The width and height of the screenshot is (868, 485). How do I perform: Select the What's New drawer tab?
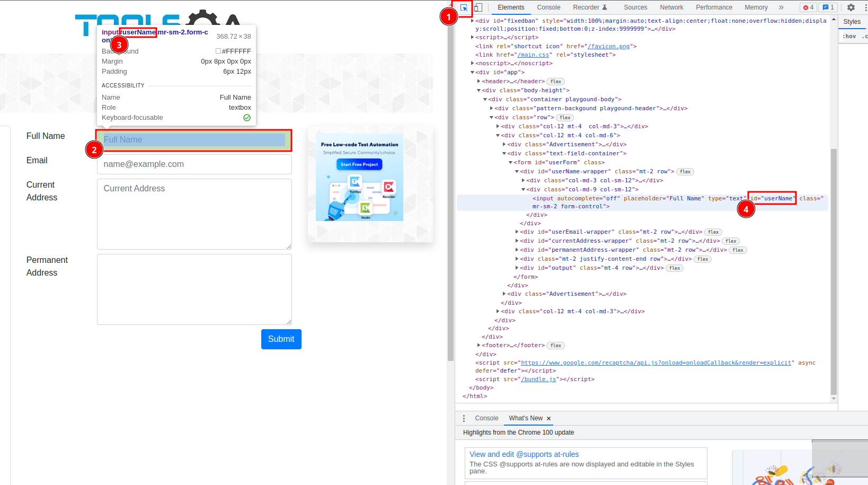click(x=526, y=418)
